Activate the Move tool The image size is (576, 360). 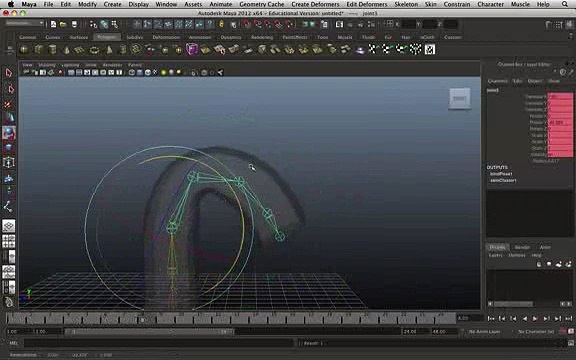pyautogui.click(x=9, y=118)
